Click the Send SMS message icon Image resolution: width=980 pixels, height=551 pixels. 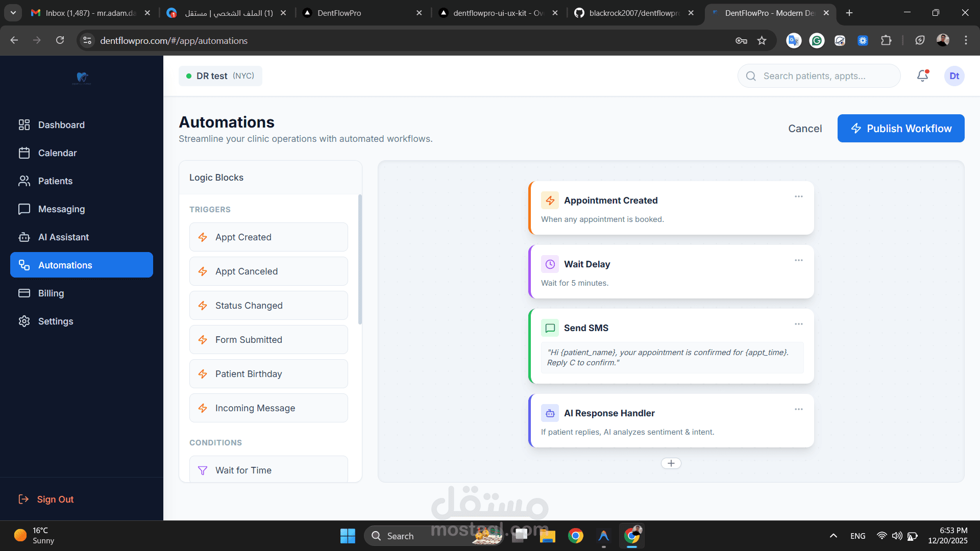tap(550, 328)
